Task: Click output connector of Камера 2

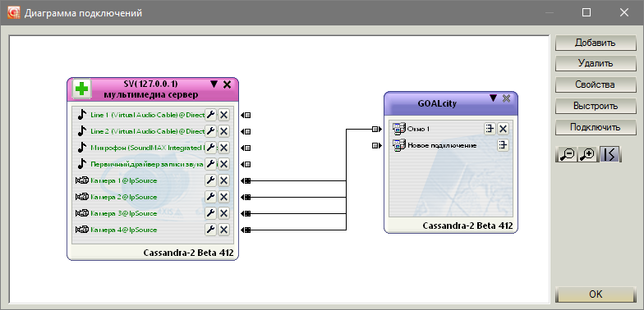Action: [x=246, y=197]
